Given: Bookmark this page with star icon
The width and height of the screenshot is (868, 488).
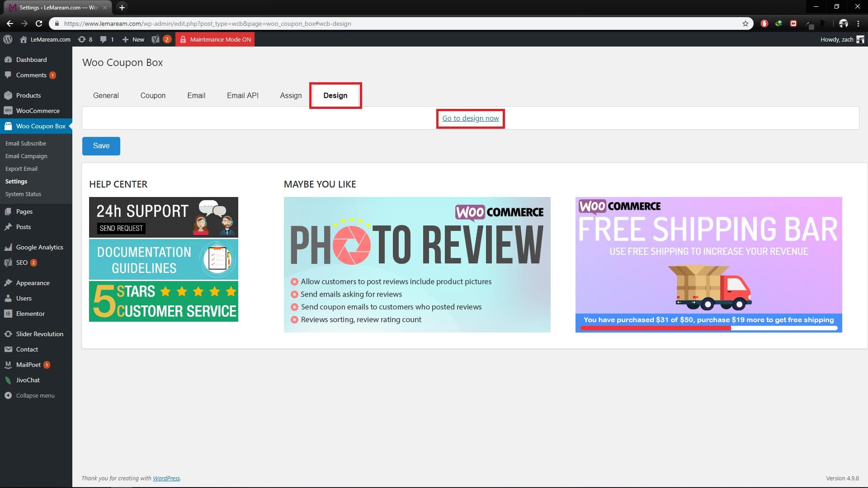Looking at the screenshot, I should (x=745, y=23).
